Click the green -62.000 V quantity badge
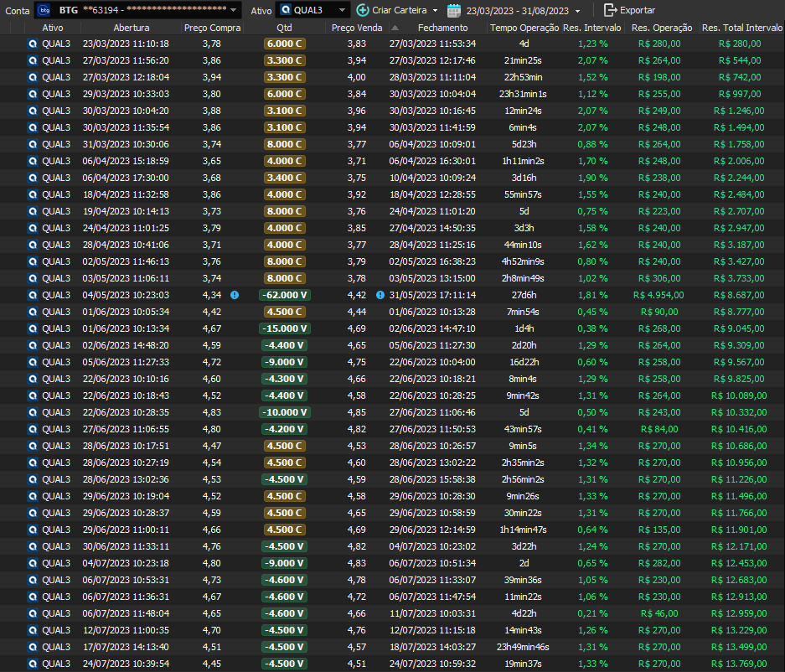Image resolution: width=785 pixels, height=672 pixels. pyautogui.click(x=285, y=295)
